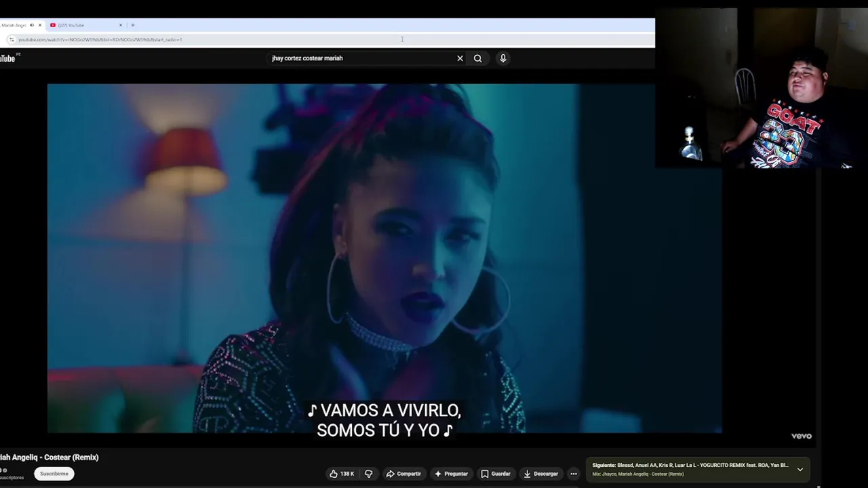Select the youtube.com URL address bar

pyautogui.click(x=100, y=39)
